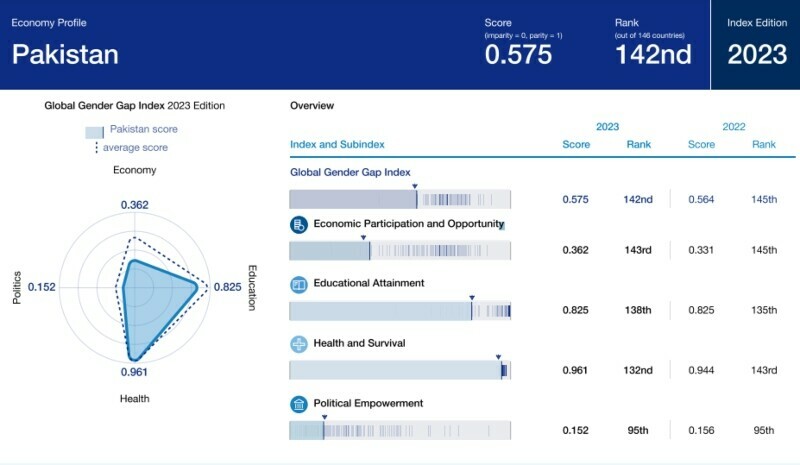Click the Educational Attainment score bar
This screenshot has height=465, width=800.
click(400, 311)
